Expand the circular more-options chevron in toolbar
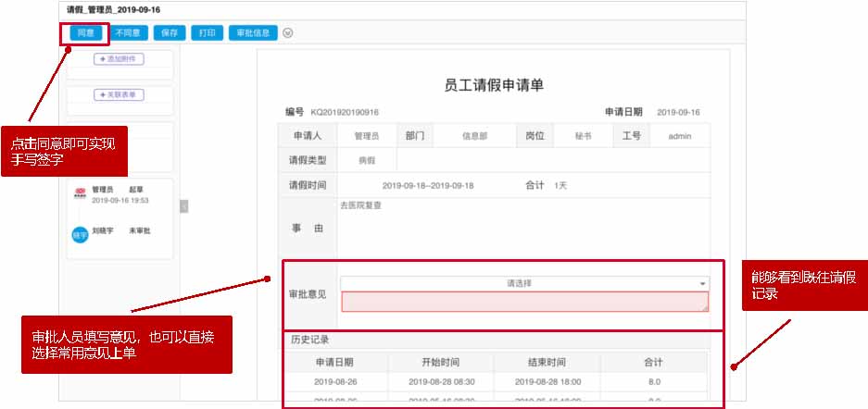This screenshot has width=868, height=409. click(x=288, y=32)
